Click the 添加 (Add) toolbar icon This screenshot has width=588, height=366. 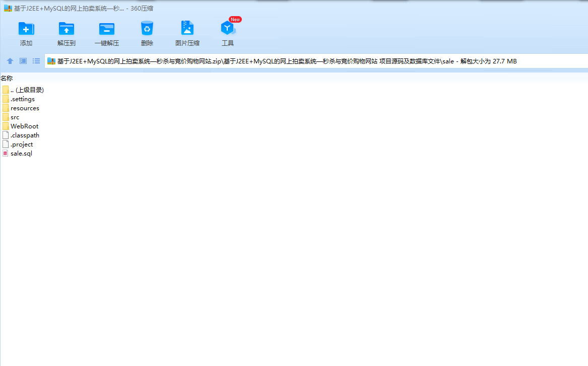click(x=26, y=29)
